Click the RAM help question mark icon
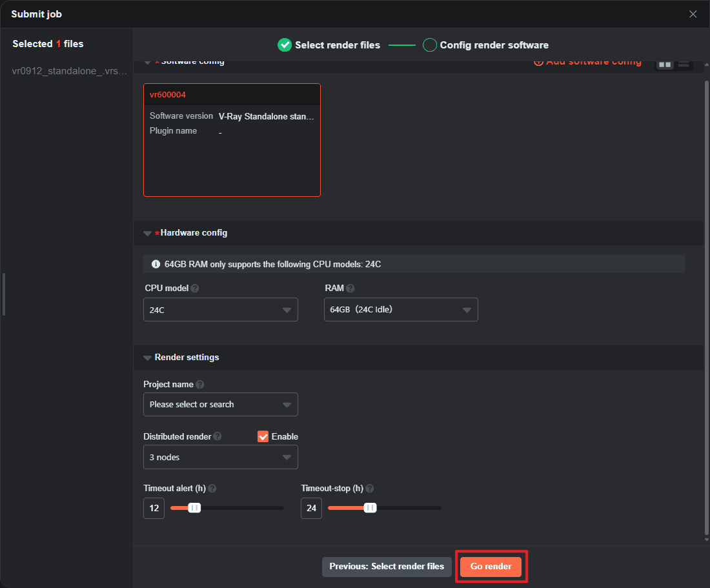Screen dimensions: 710x588 tap(350, 289)
